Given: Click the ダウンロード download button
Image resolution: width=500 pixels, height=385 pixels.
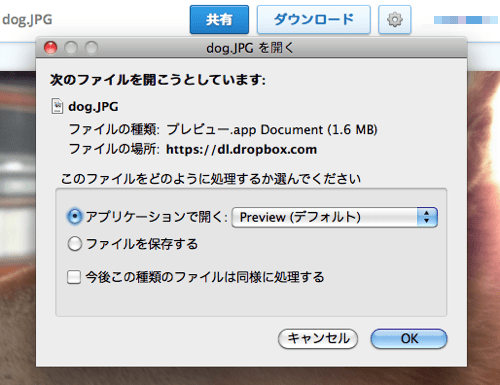Looking at the screenshot, I should pos(314,20).
